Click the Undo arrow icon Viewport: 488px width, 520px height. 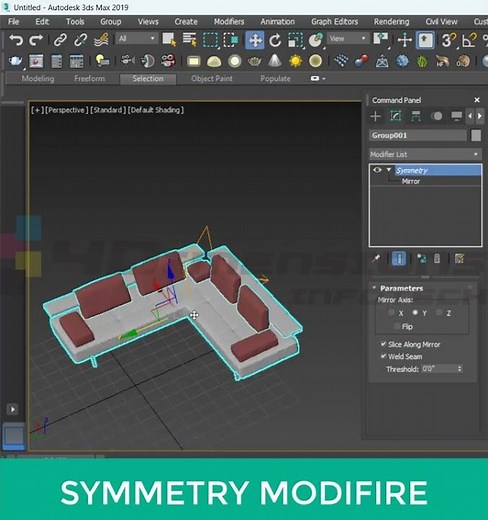16,40
